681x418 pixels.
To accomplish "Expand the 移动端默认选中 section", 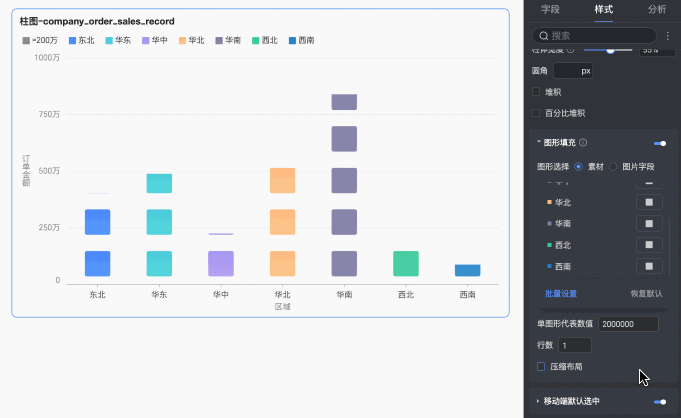I will click(x=538, y=401).
